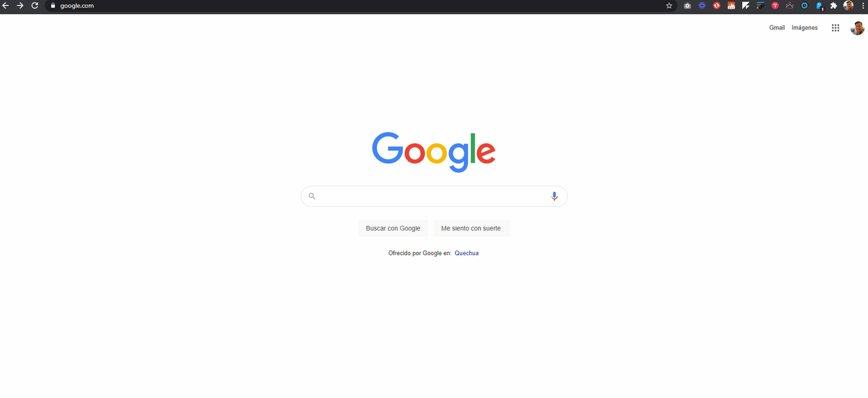Open the Ghostery ghost extension icon
This screenshot has width=868, height=398.
[820, 5]
